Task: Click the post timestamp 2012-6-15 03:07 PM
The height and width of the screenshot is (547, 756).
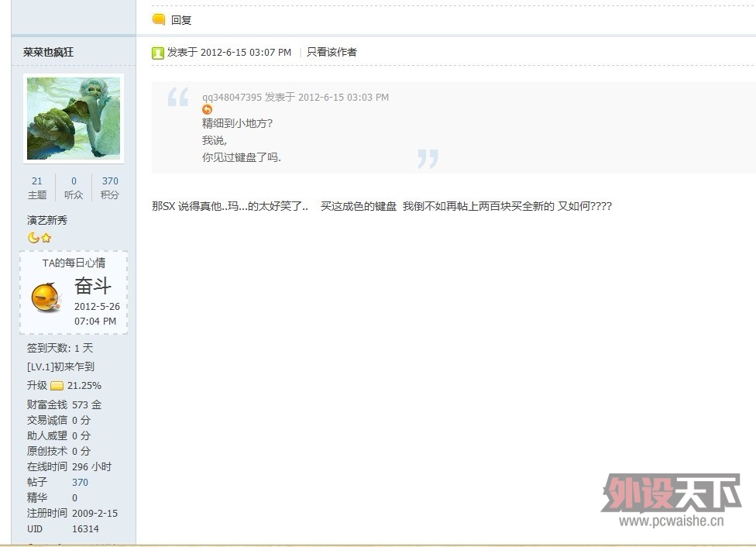Action: pyautogui.click(x=246, y=52)
